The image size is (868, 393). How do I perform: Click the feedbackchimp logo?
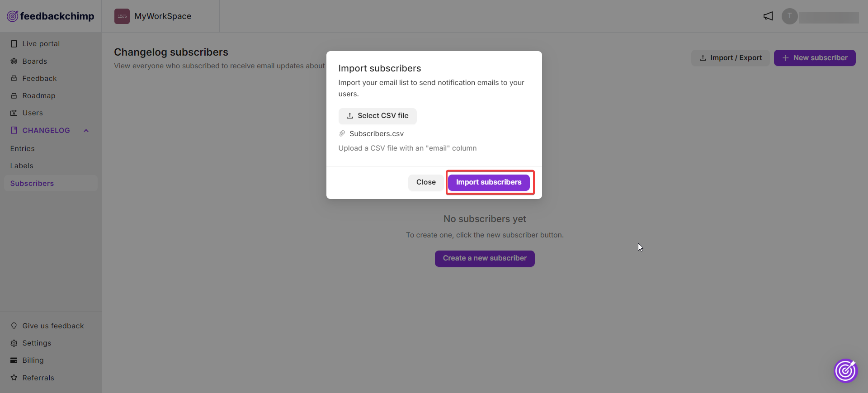[x=51, y=16]
